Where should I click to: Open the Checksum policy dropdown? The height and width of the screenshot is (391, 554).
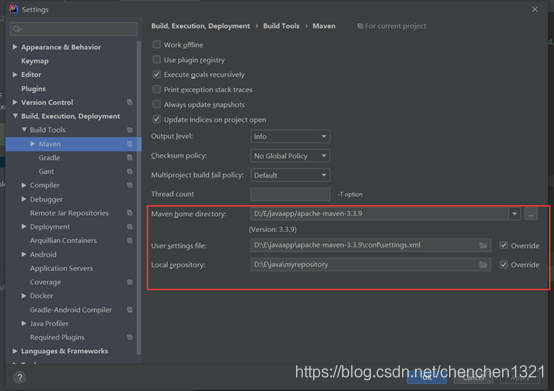[290, 156]
